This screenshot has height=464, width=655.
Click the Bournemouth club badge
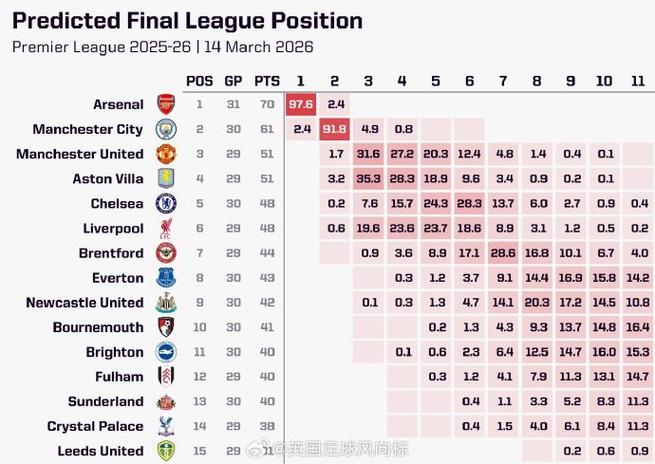tap(166, 327)
